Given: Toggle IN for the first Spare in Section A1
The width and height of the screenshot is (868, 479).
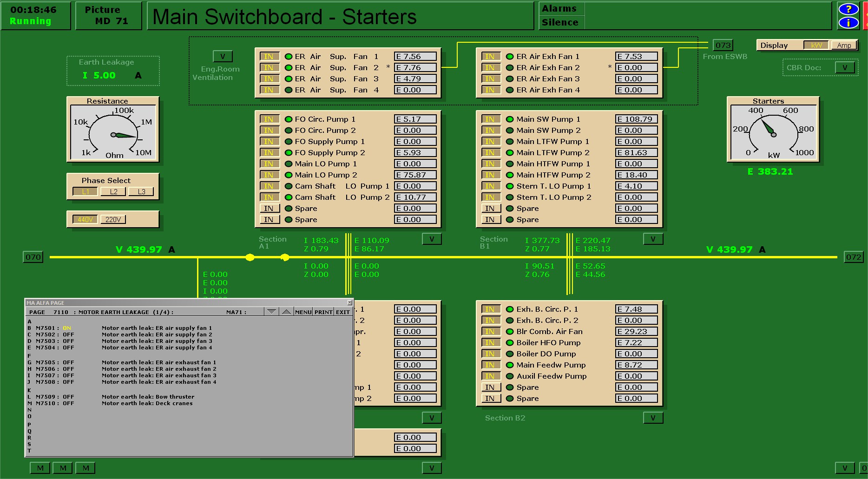Looking at the screenshot, I should click(269, 209).
